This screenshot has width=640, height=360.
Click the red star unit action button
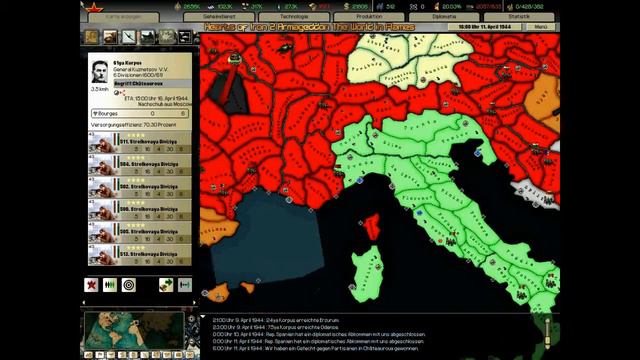click(91, 285)
